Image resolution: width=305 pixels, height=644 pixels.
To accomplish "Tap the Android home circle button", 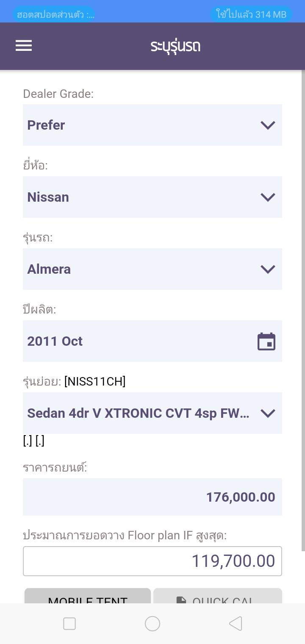I will [152, 624].
